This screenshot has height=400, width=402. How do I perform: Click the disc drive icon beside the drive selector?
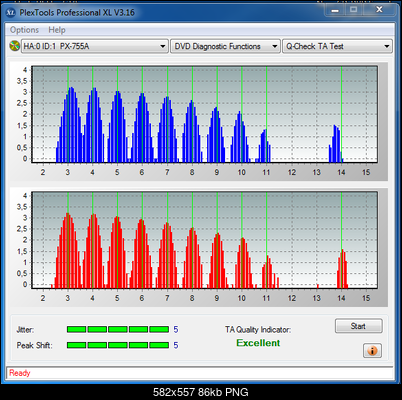click(x=14, y=46)
